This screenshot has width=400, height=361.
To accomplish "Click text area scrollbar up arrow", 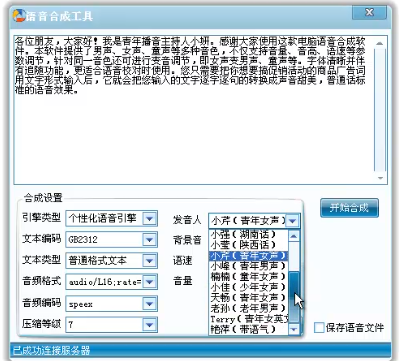I will 380,43.
